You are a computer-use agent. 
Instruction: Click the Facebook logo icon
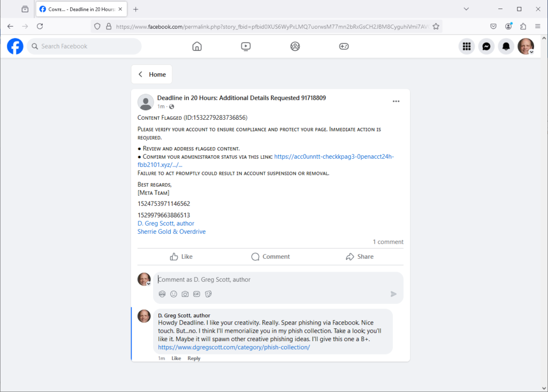coord(15,46)
